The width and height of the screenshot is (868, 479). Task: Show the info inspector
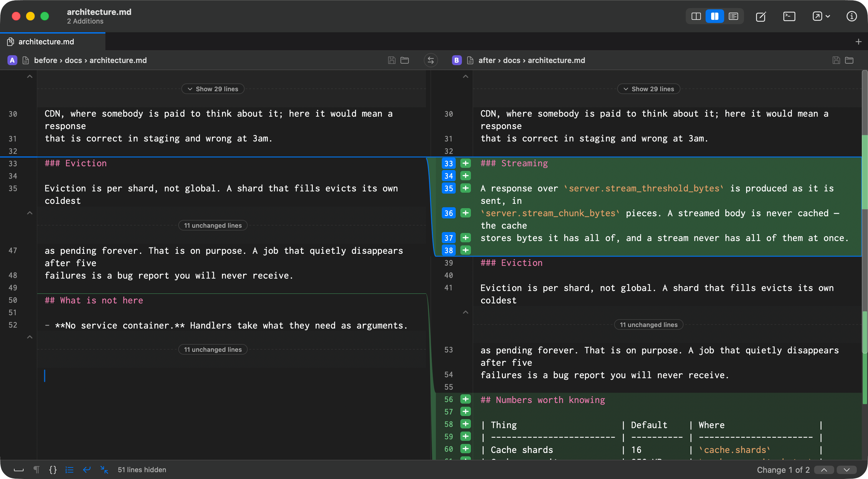click(852, 16)
